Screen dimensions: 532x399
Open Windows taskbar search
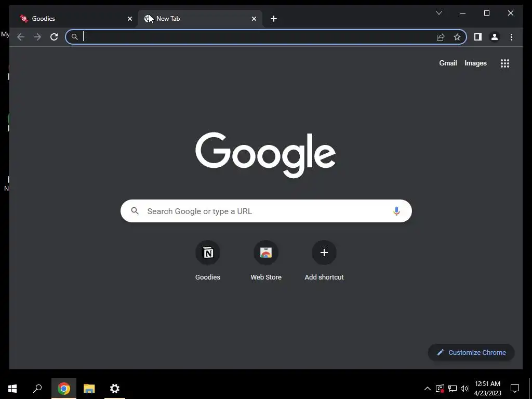click(37, 389)
